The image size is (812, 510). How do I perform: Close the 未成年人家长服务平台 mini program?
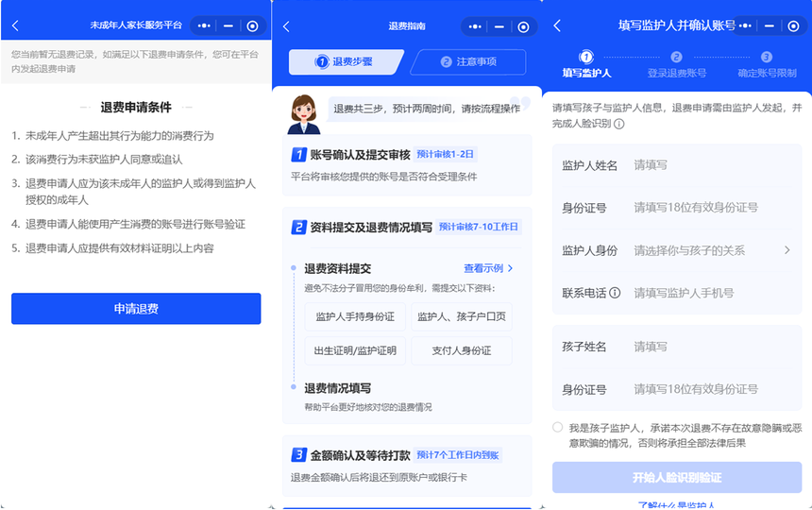[252, 25]
